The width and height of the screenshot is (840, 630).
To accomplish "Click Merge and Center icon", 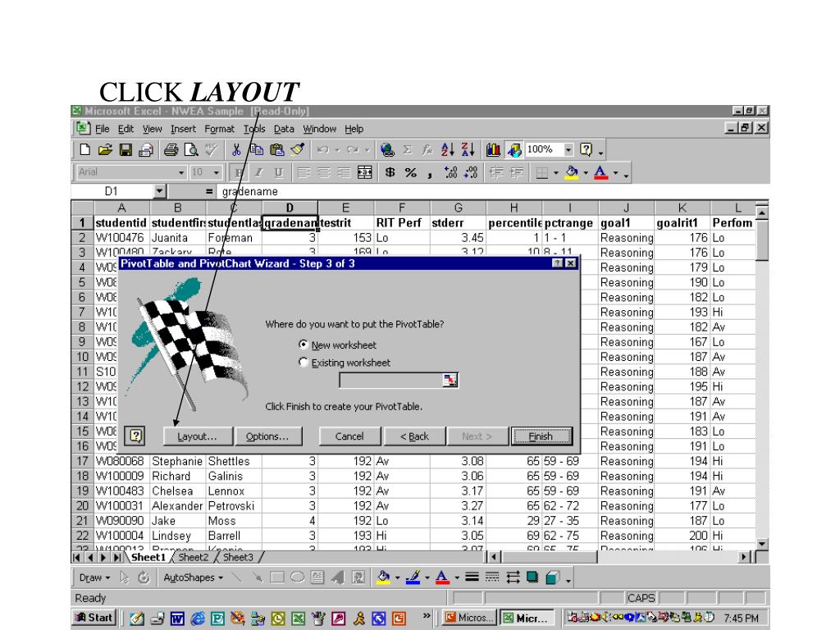I will [365, 172].
